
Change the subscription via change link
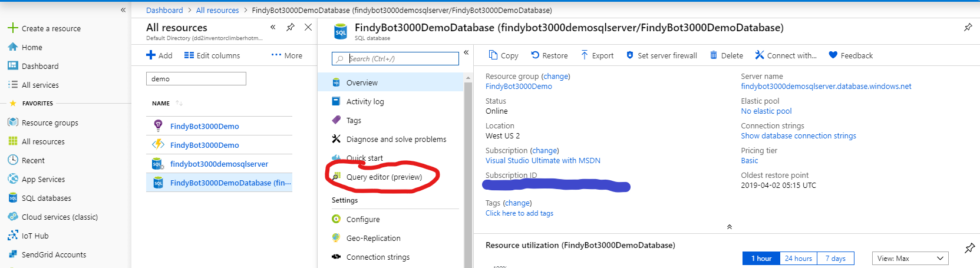545,150
